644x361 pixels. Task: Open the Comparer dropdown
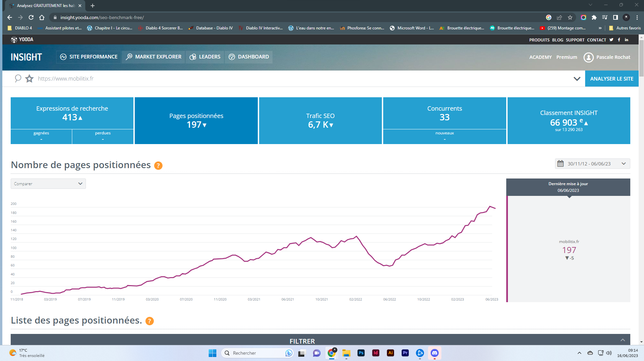(48, 184)
